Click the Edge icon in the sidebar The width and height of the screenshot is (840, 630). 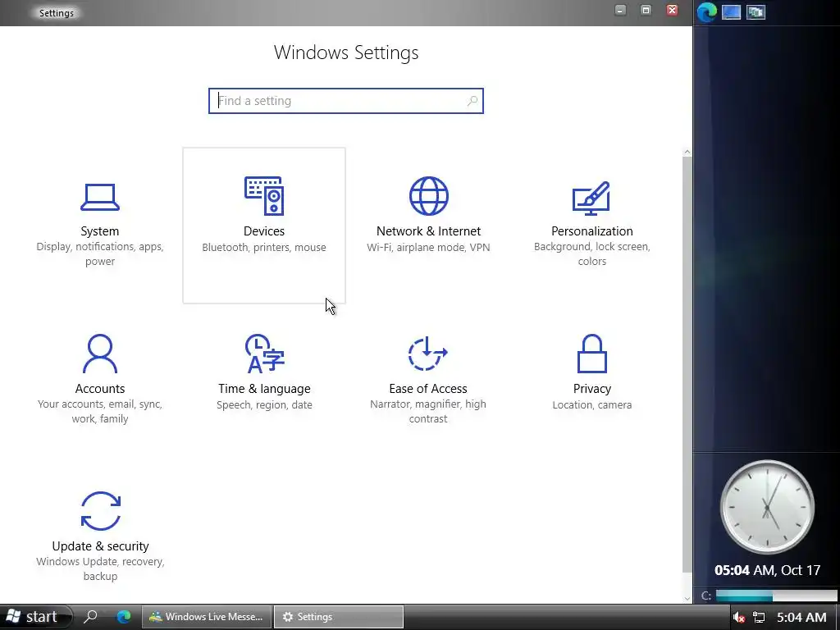pyautogui.click(x=707, y=11)
